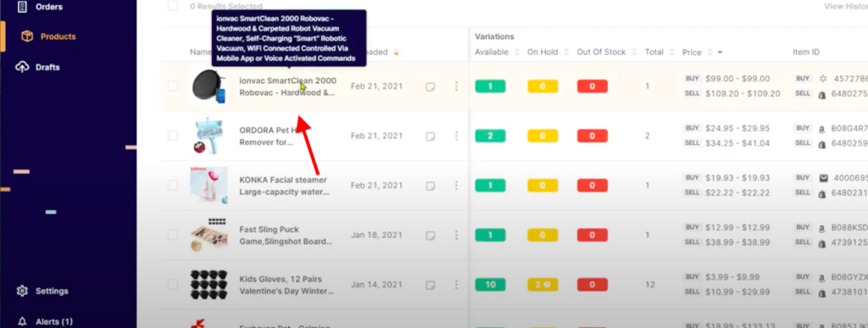Click the sell store bag icon in ionvac row
The image size is (868, 328).
(822, 94)
